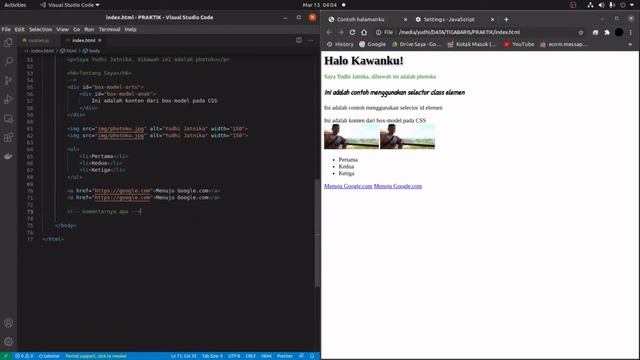Screen dimensions: 640x360
Task: Open the Selection menu in VS Code
Action: coord(40,29)
